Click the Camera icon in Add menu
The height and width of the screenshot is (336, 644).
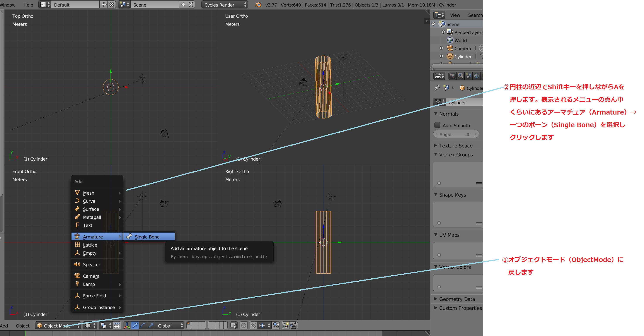77,276
